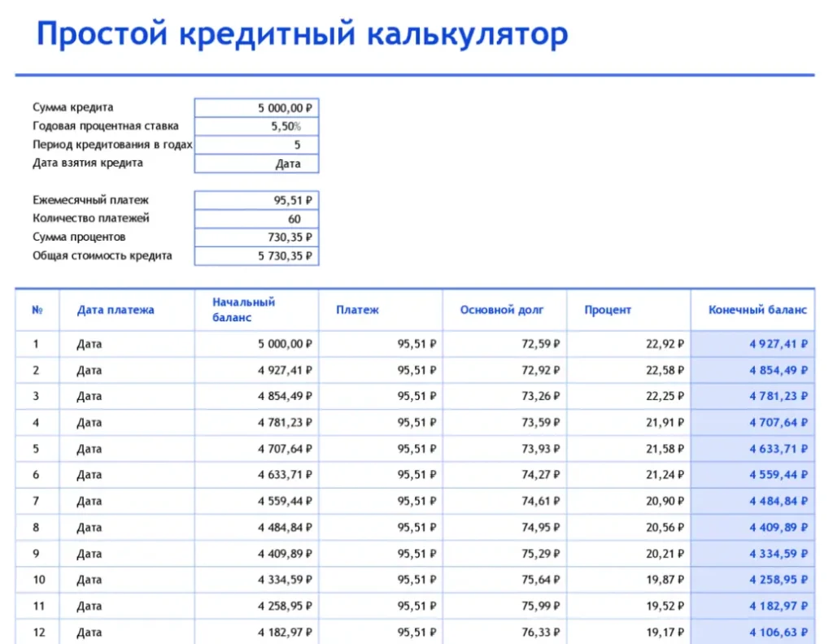Select ending balance 4 854,49 ₽ in row 2
This screenshot has width=833, height=644.
[752, 370]
